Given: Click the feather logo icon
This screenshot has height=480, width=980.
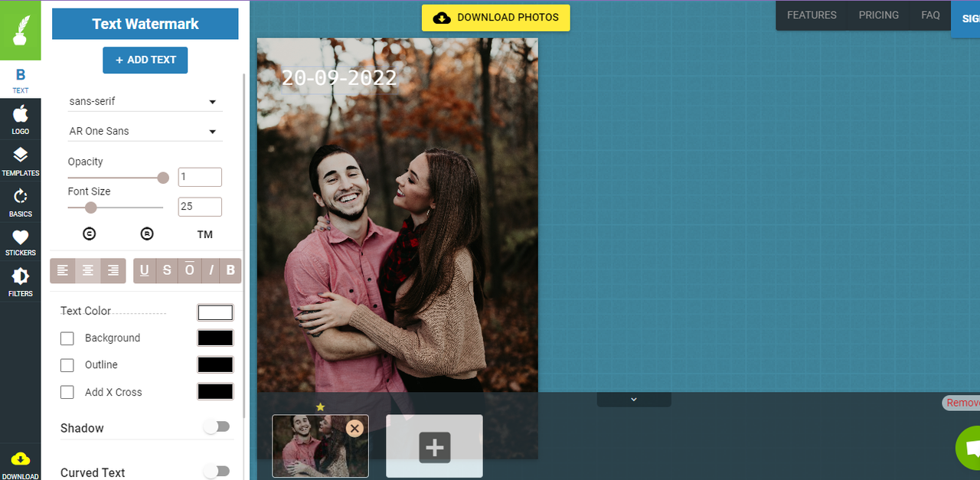Looking at the screenshot, I should tap(20, 30).
